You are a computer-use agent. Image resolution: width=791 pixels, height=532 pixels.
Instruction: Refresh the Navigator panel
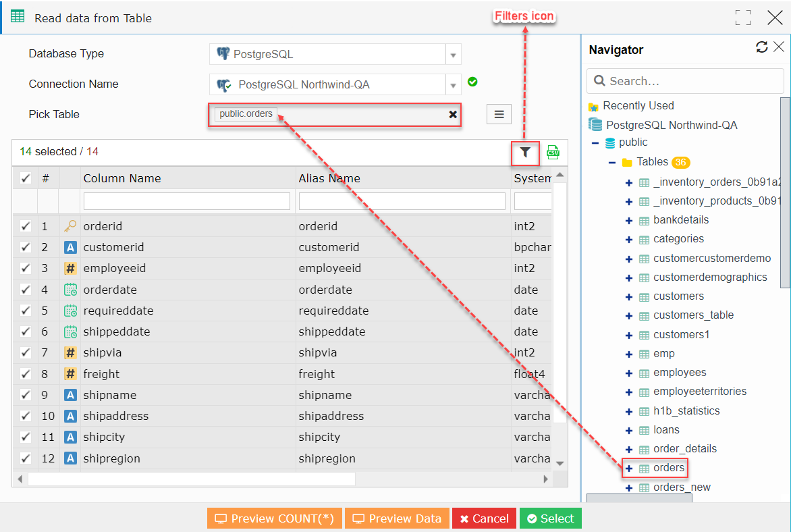coord(763,47)
